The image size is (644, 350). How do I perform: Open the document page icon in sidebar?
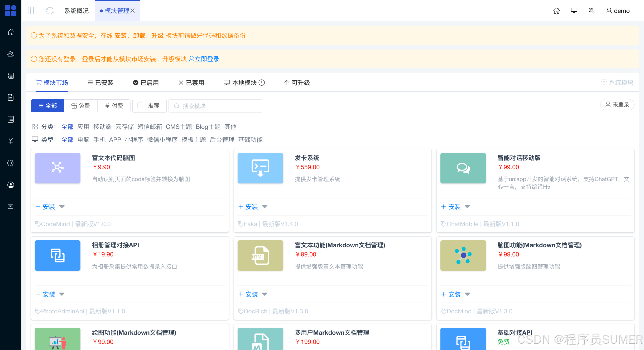click(x=11, y=98)
